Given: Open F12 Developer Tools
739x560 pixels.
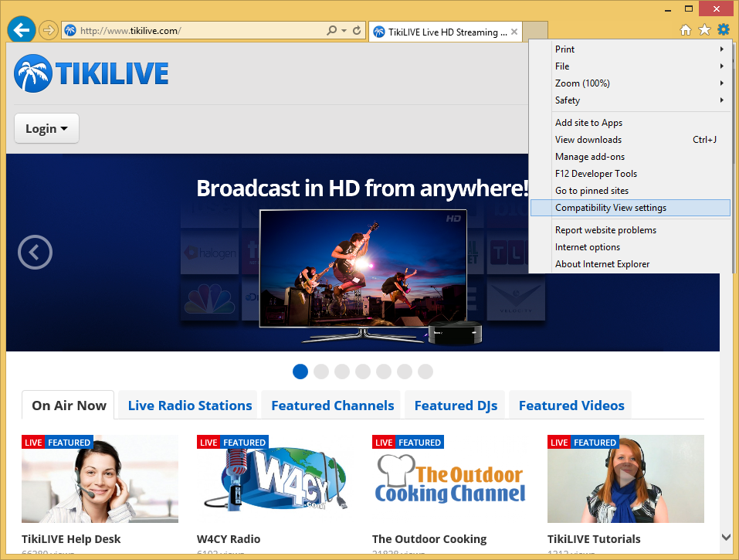Looking at the screenshot, I should pyautogui.click(x=630, y=174).
